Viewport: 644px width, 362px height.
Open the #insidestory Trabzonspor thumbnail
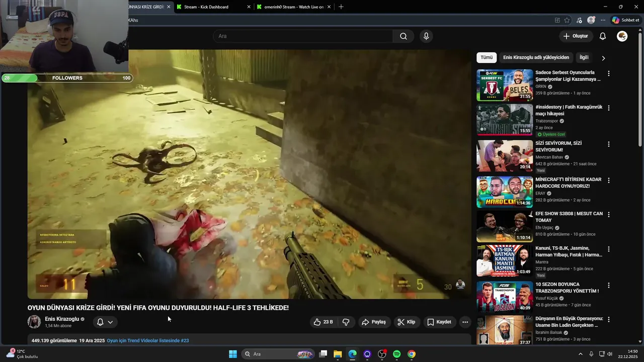[x=505, y=120]
